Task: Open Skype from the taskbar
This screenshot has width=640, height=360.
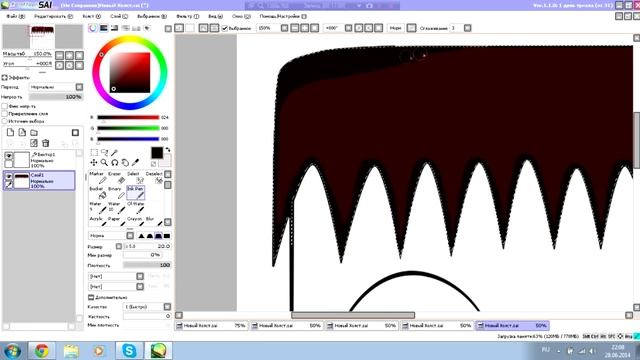Action: click(x=129, y=350)
